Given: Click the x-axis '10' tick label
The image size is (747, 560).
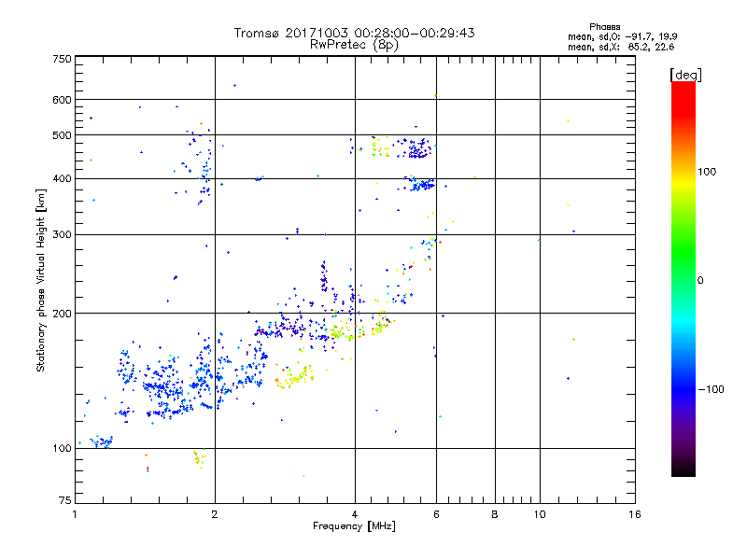Looking at the screenshot, I should [540, 514].
